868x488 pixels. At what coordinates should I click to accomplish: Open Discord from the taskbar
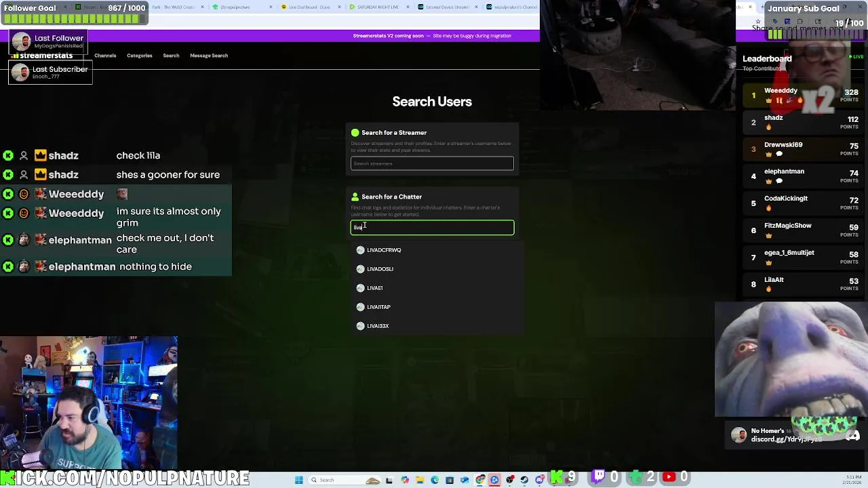pyautogui.click(x=540, y=480)
